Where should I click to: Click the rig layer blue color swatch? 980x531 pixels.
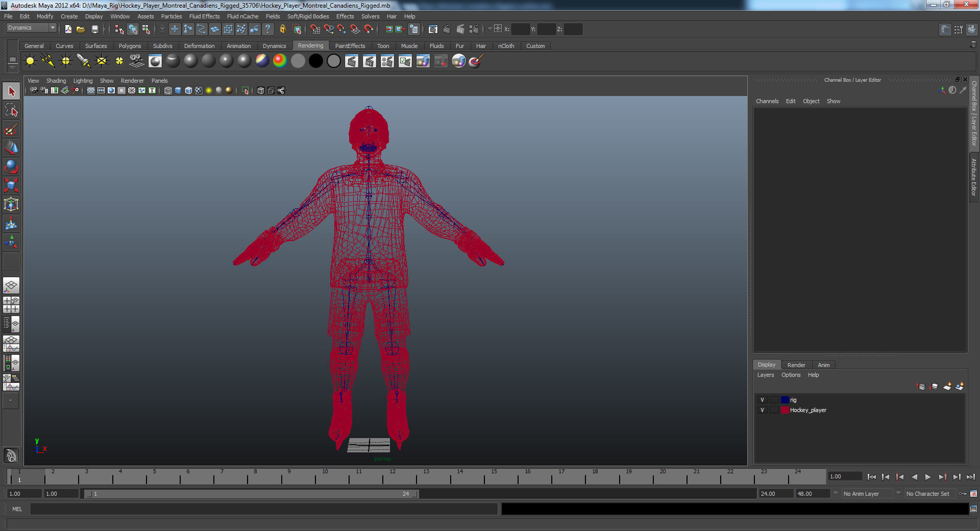click(785, 400)
